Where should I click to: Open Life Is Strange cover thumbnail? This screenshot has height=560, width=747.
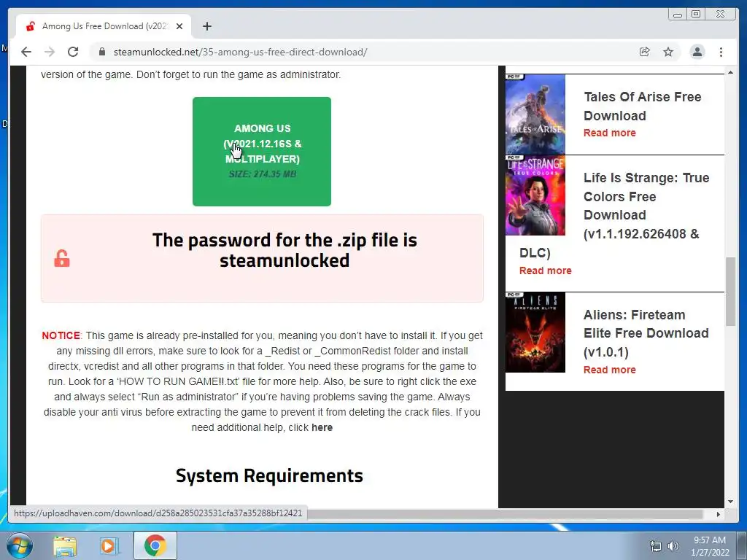tap(535, 195)
